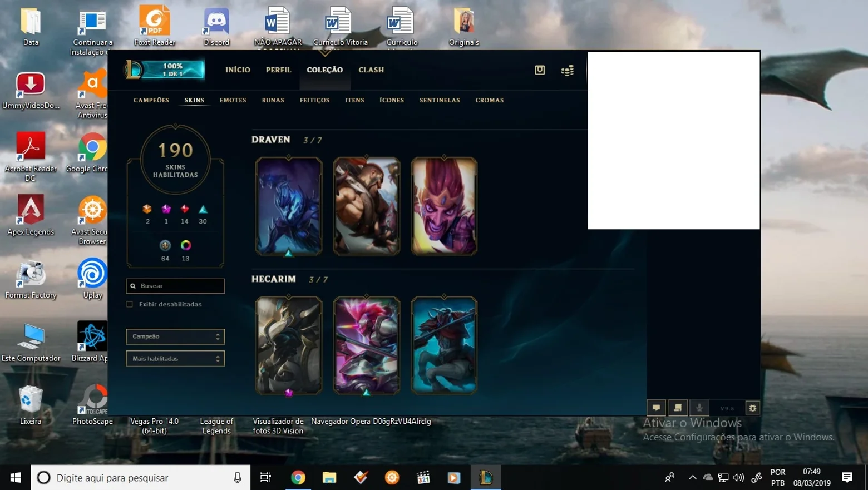Switch to the CAMPEÕES sub-tab
Screen dimensions: 868x490
pyautogui.click(x=151, y=100)
